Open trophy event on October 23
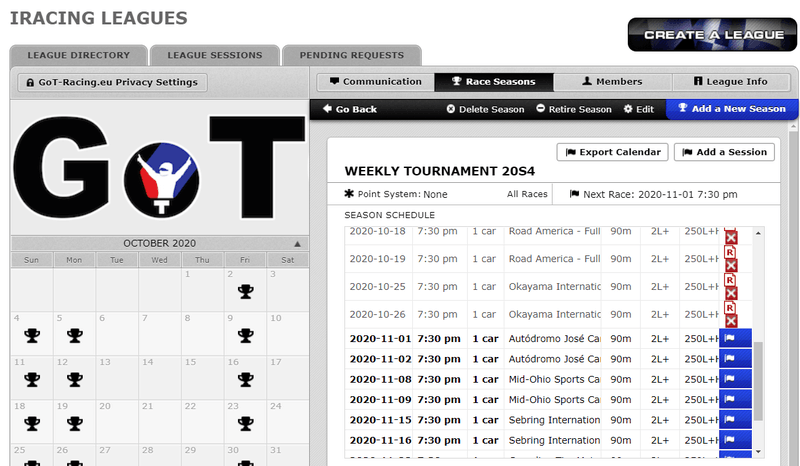The image size is (800, 466). 245,423
